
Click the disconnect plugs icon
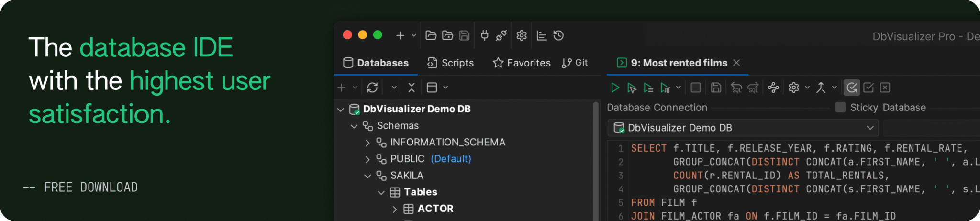(501, 35)
